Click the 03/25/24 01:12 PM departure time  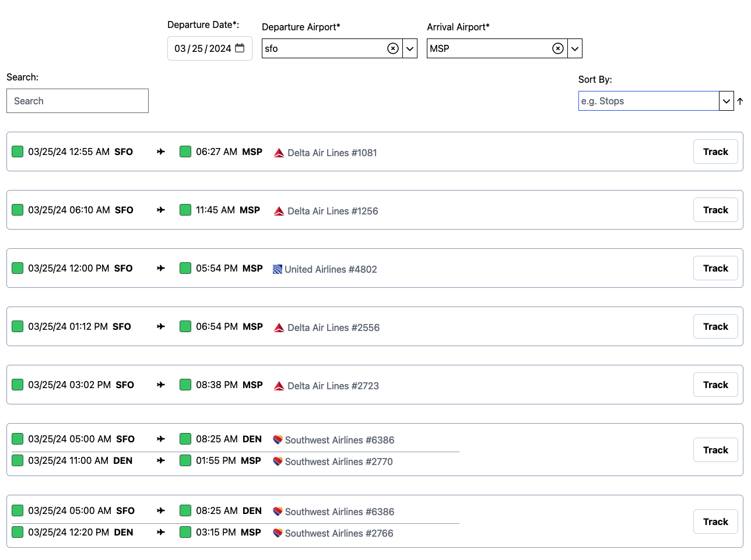coord(68,326)
